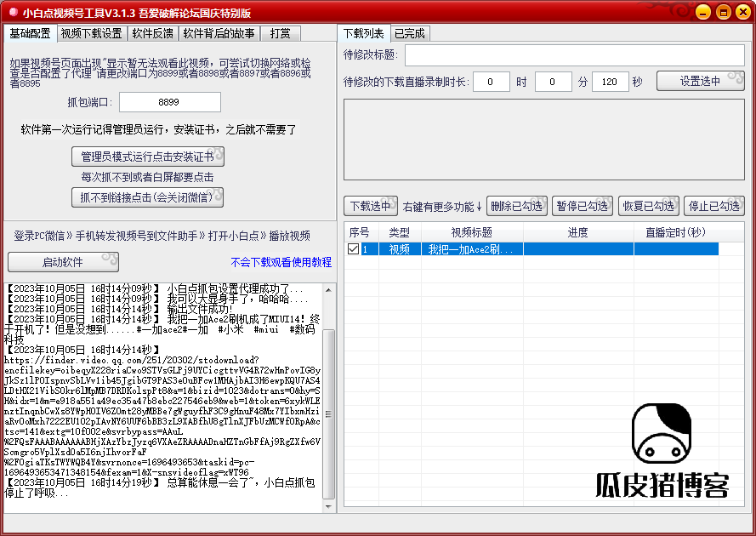Viewport: 756px width, 536px height.
Task: Click 管理员模式运行点击安装证书 button
Action: pos(147,157)
